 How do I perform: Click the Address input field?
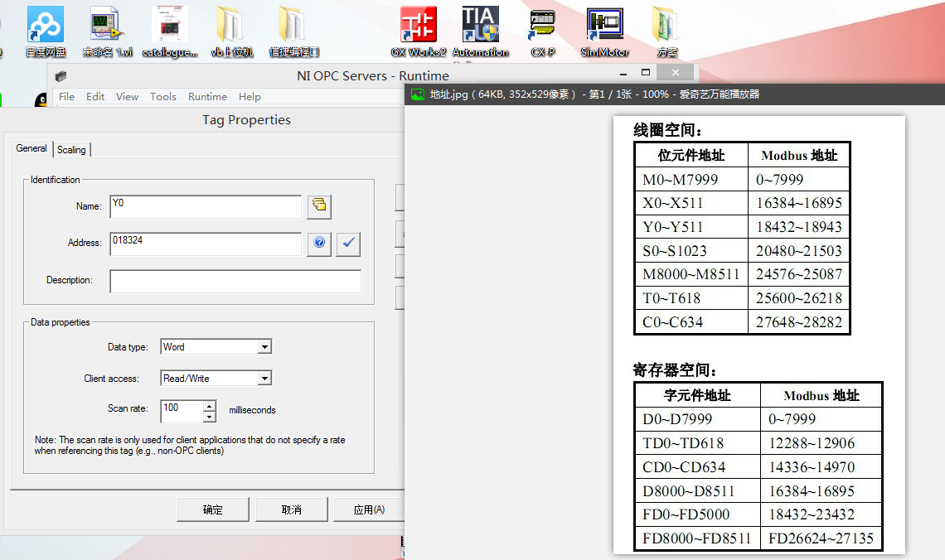(x=206, y=244)
